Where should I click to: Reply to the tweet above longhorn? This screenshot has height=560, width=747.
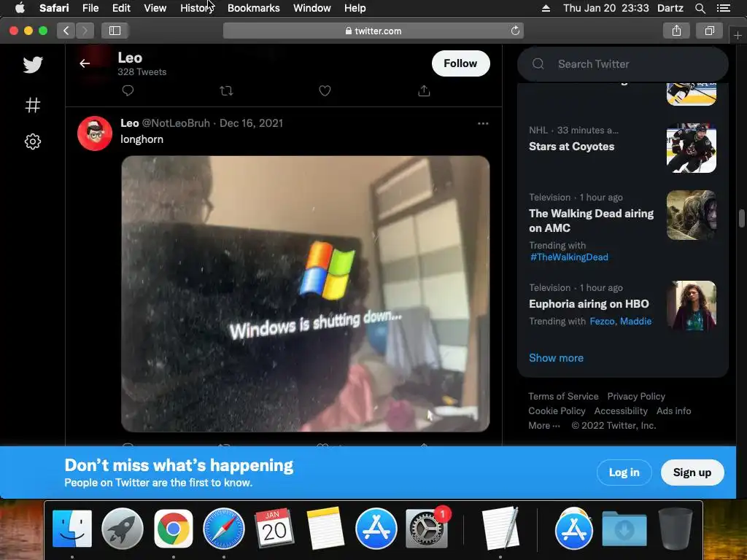(x=128, y=90)
